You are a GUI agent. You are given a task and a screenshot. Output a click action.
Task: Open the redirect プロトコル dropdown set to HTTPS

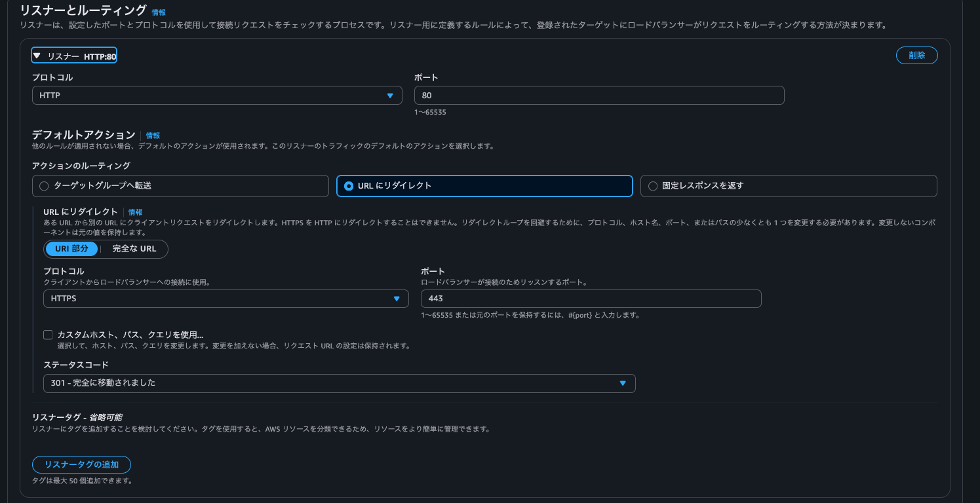point(225,298)
